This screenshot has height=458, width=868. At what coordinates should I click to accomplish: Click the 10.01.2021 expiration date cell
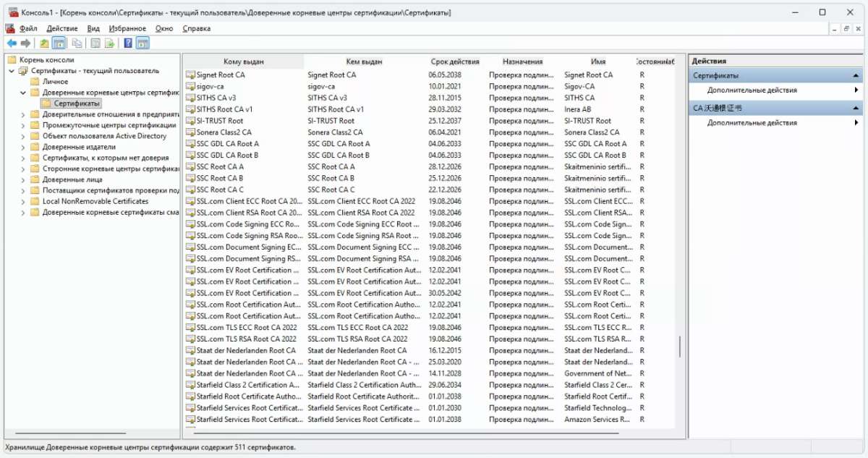coord(445,86)
